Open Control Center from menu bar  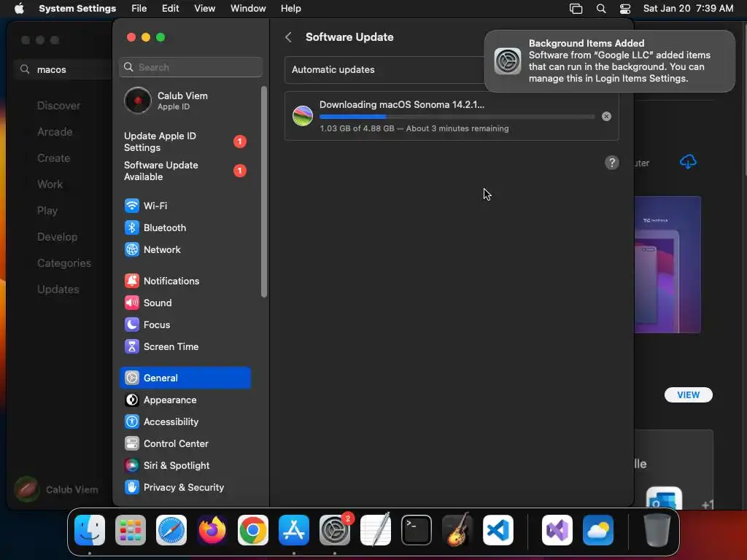[x=625, y=9]
